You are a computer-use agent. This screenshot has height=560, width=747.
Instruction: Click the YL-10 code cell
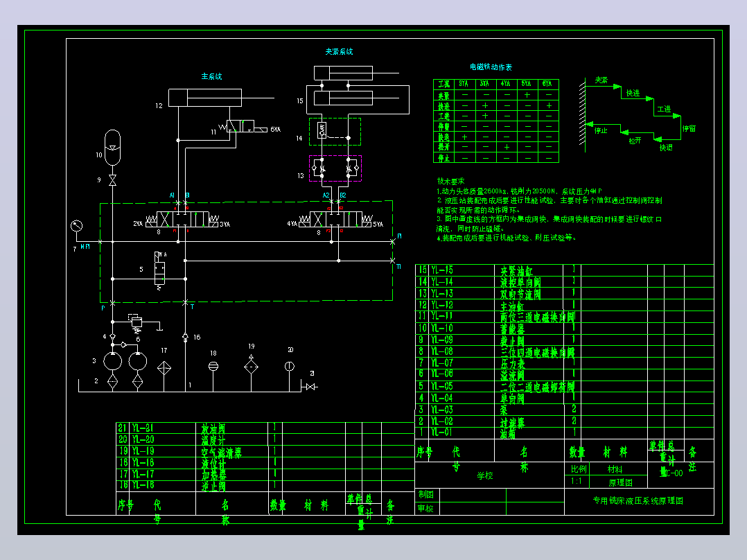coord(442,329)
